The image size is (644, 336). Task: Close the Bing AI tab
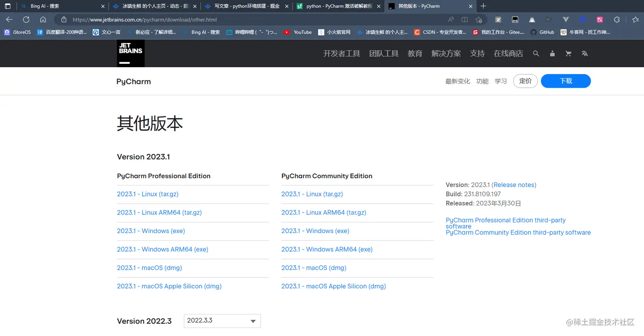coord(102,6)
